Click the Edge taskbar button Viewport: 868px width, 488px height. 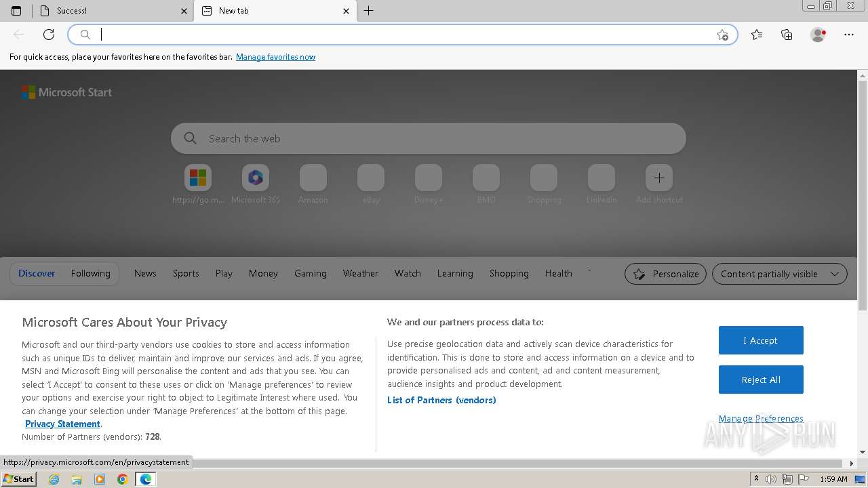coord(145,479)
